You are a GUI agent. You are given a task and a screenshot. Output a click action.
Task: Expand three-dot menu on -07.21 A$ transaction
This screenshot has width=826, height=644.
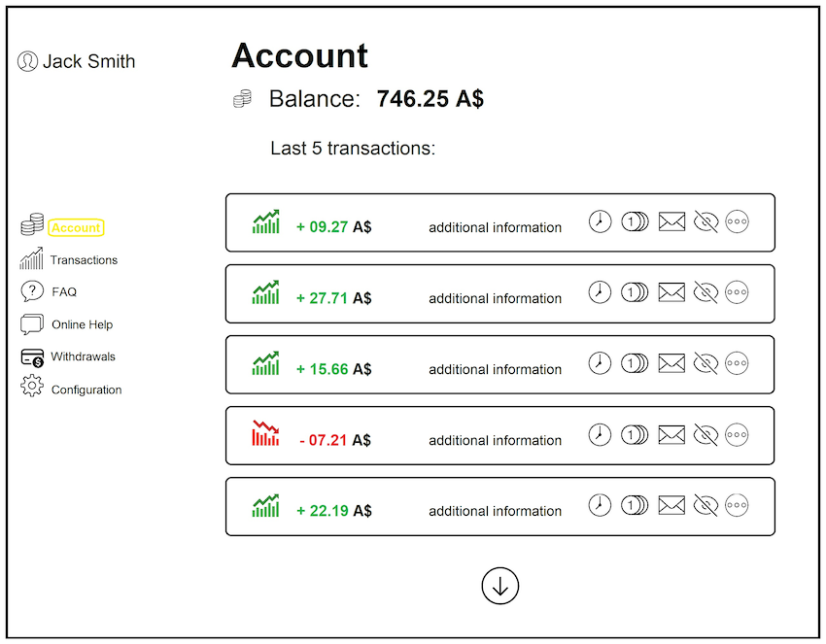[x=738, y=434]
